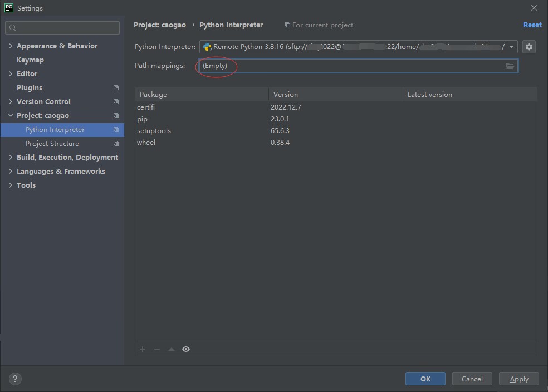The width and height of the screenshot is (548, 392).
Task: Open the Editor settings item
Action: (x=27, y=73)
